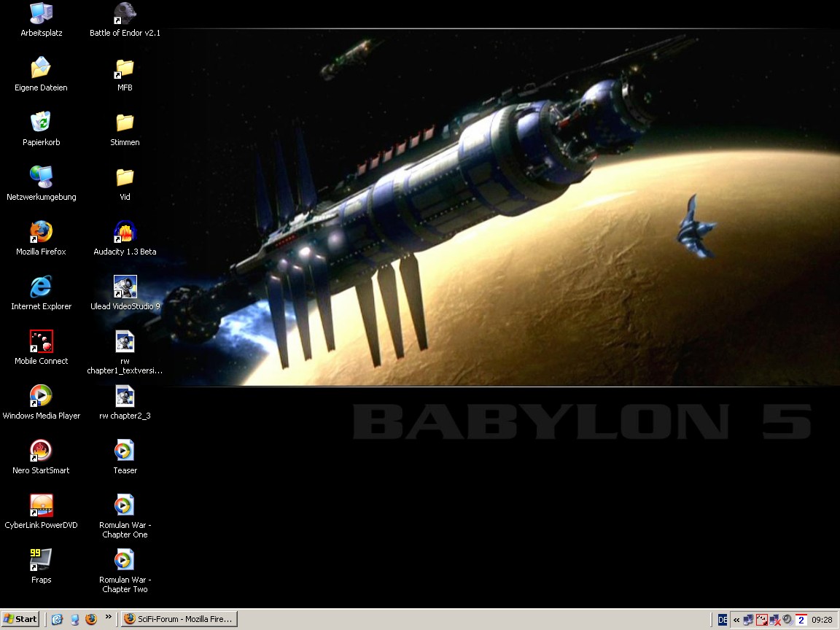Select the Internet Explorer desktop icon
The height and width of the screenshot is (630, 840).
[x=41, y=287]
